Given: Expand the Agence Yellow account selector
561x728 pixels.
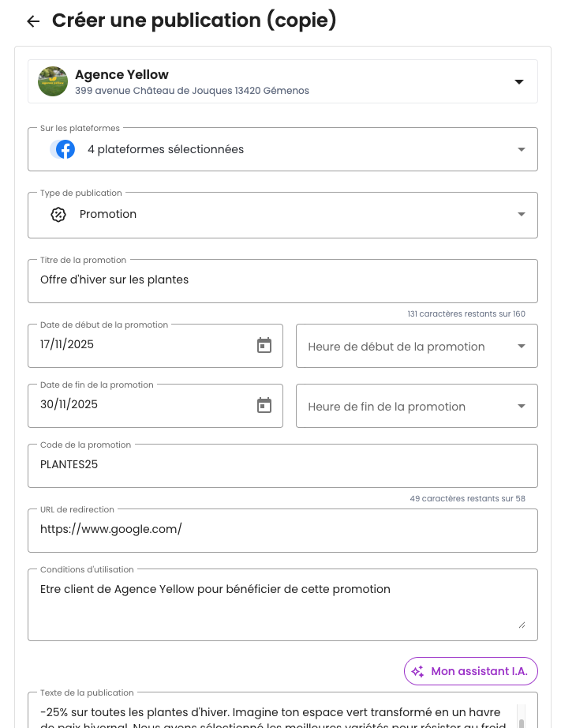Looking at the screenshot, I should click(519, 81).
